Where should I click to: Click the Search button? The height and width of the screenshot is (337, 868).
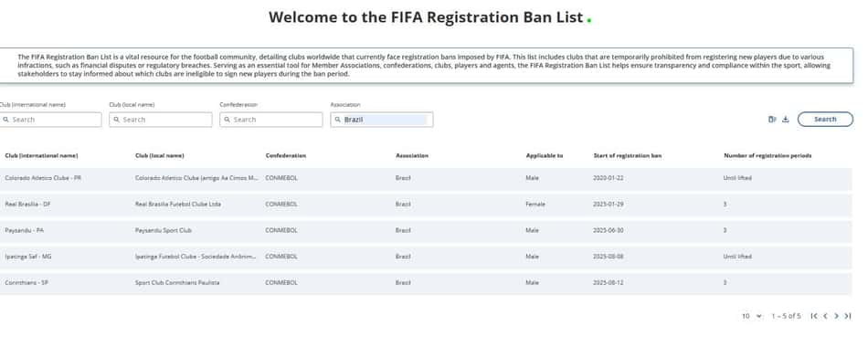pyautogui.click(x=825, y=120)
